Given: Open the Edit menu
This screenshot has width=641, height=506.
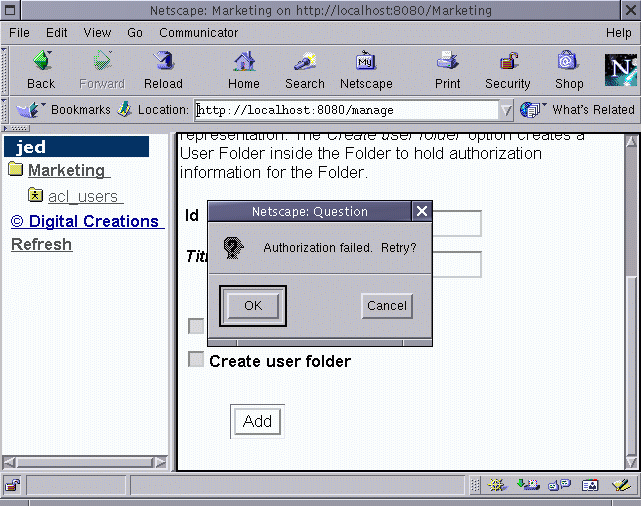Looking at the screenshot, I should tap(56, 33).
